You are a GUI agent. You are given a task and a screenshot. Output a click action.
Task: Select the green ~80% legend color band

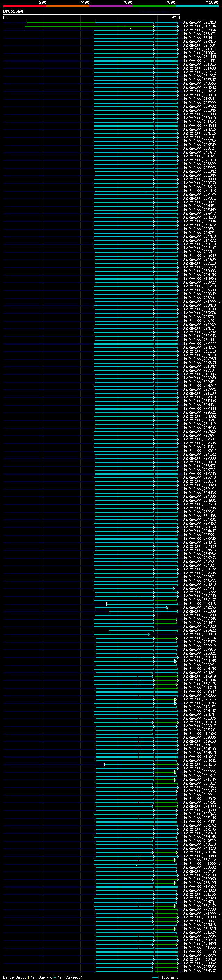click(x=154, y=6)
